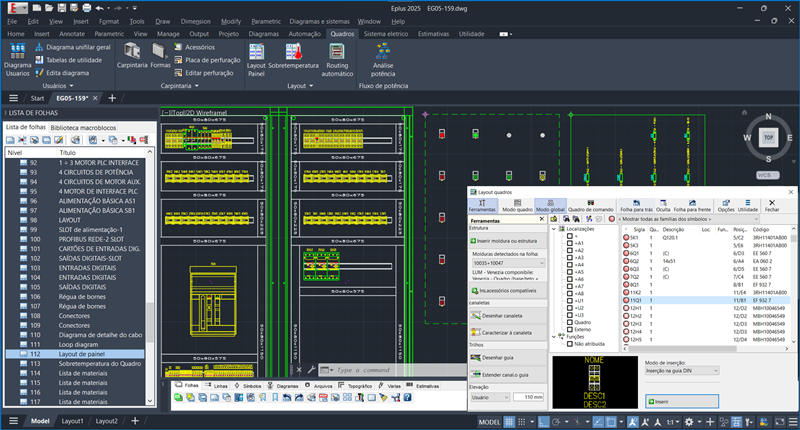Check the +A5 location checkbox
800x430 pixels.
point(570,272)
